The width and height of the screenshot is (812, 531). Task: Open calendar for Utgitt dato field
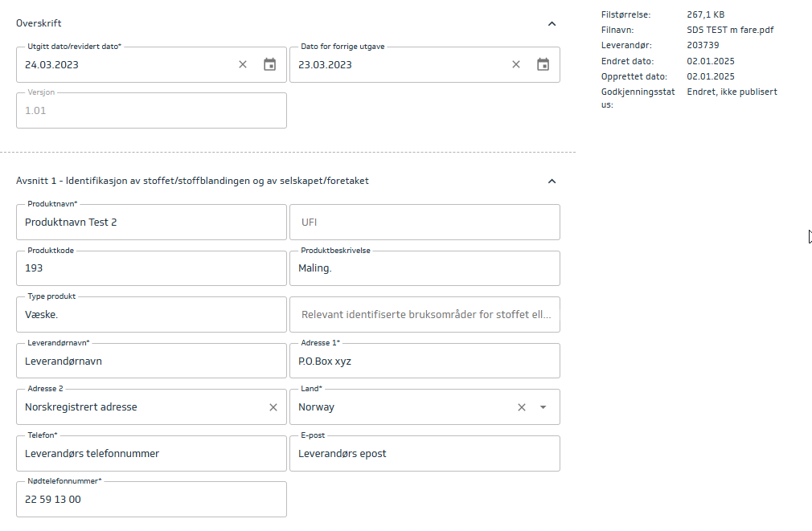click(270, 64)
